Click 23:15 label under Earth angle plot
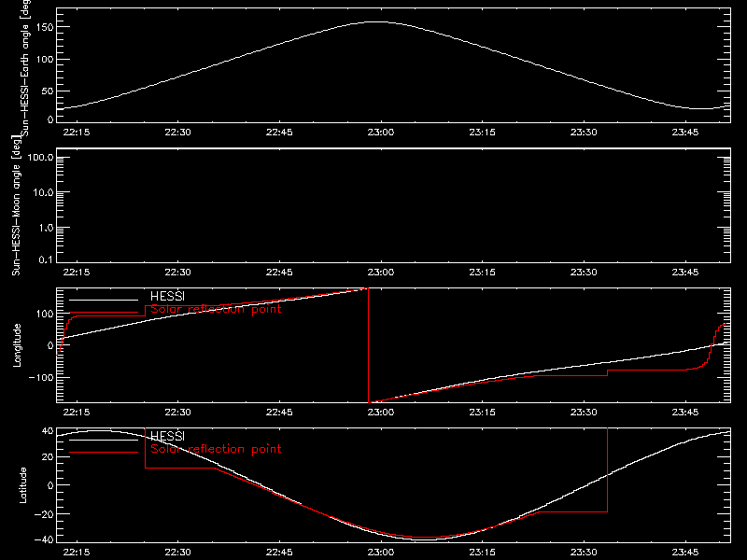Screen dimensions: 747x560 pos(482,132)
